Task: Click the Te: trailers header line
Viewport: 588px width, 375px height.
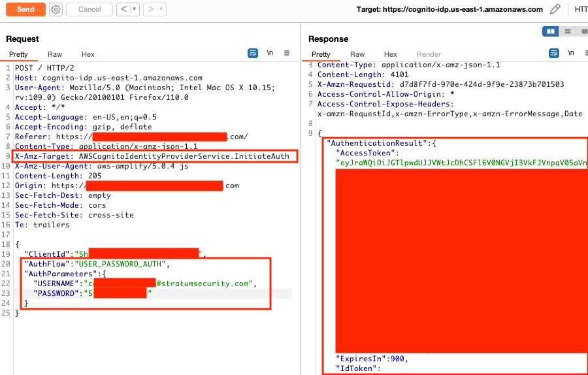Action: (x=42, y=225)
